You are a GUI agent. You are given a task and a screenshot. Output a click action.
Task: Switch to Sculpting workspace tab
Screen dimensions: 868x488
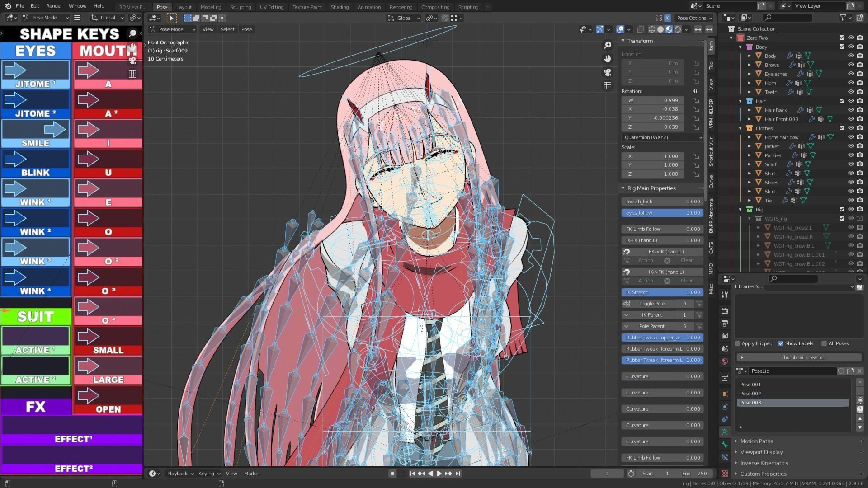coord(240,7)
